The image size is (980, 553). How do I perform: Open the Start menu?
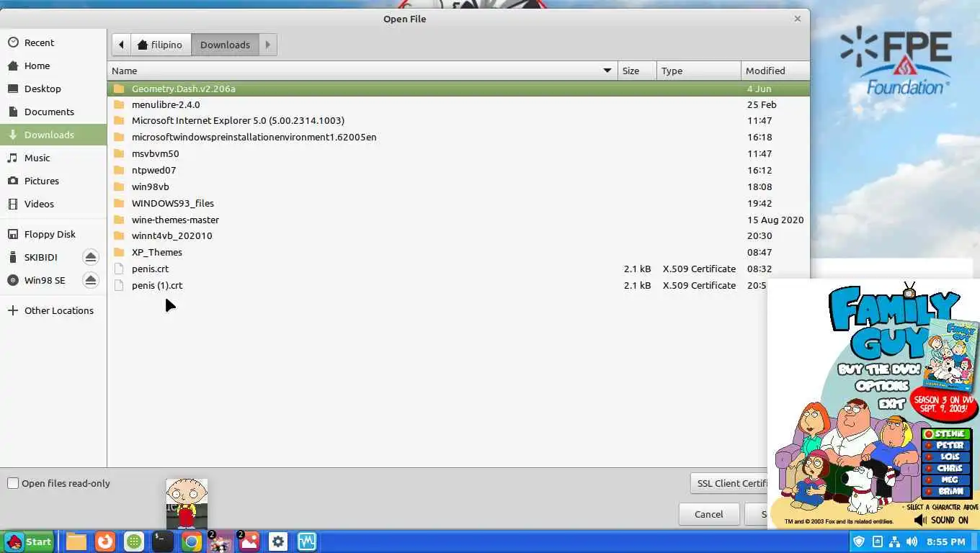click(29, 541)
